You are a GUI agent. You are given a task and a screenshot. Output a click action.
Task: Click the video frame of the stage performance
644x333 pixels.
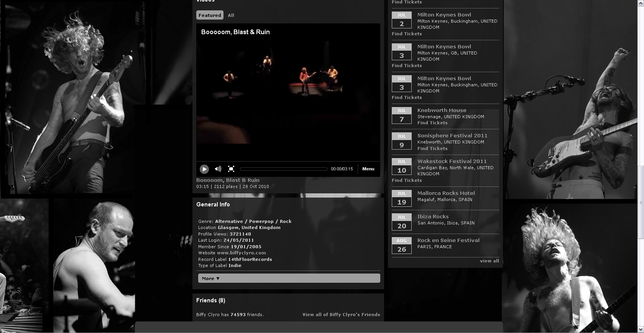tap(288, 92)
